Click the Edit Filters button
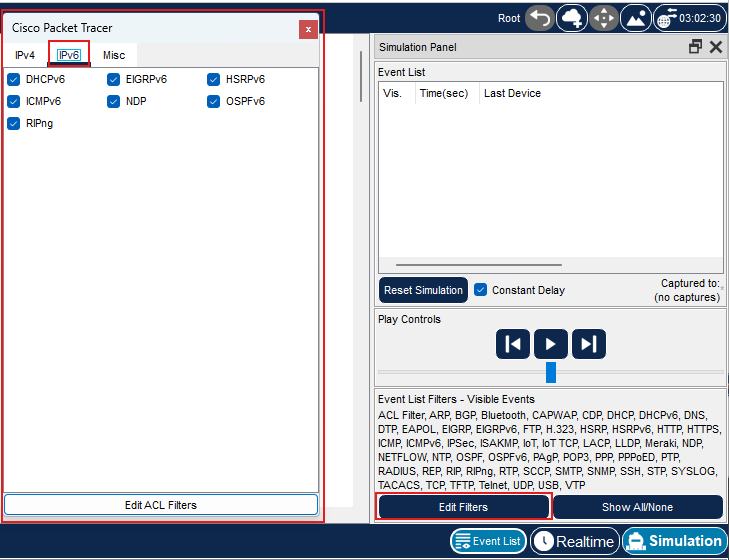 tap(464, 507)
